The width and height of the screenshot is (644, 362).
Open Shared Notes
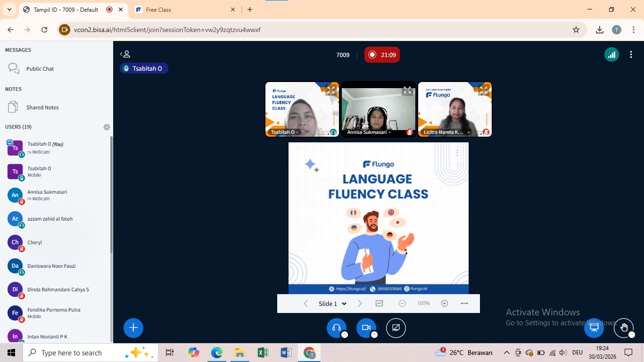[56, 107]
